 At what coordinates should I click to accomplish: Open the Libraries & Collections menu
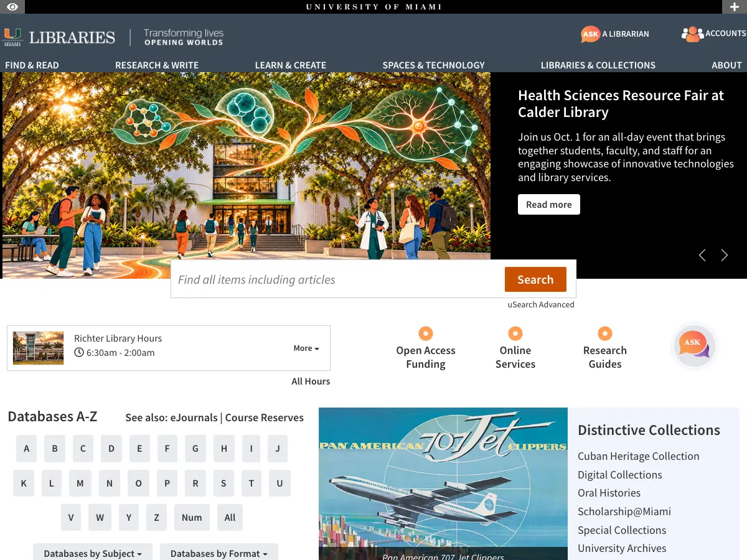[598, 65]
